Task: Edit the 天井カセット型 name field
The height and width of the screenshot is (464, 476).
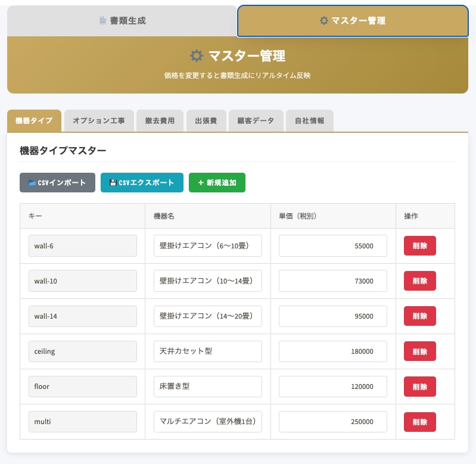Action: point(208,351)
